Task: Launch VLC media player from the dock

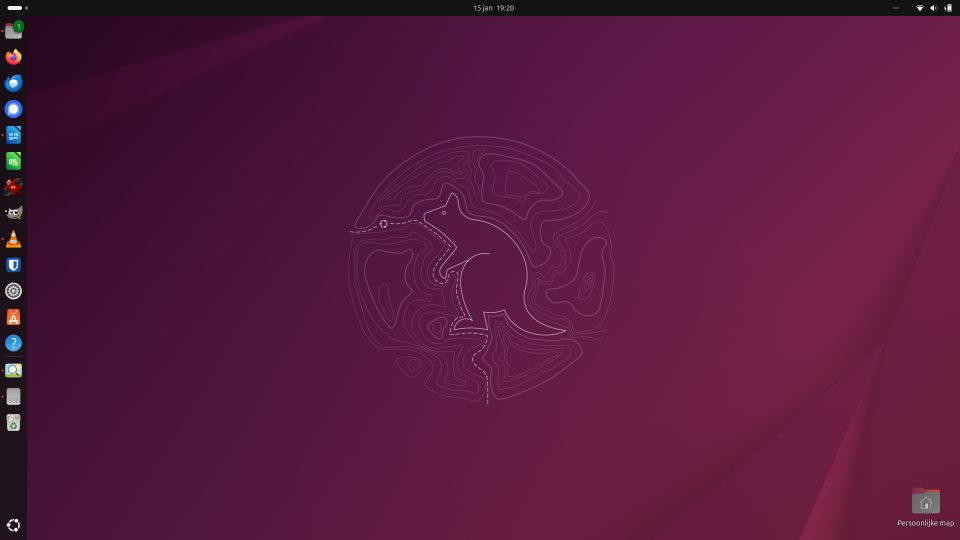Action: click(x=13, y=239)
